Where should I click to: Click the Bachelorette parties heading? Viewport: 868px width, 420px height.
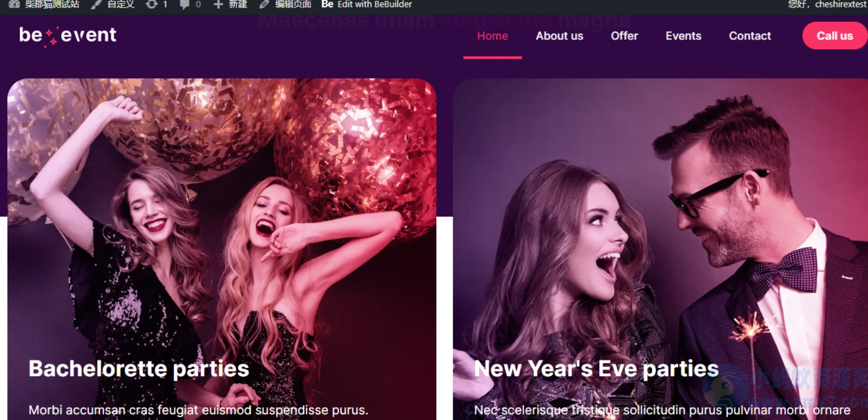[139, 369]
